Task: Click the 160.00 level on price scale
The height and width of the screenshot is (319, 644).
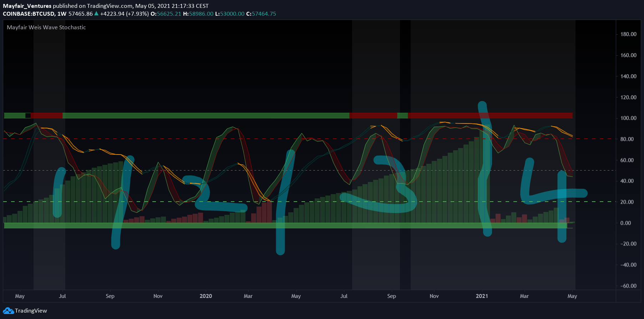Action: click(628, 55)
